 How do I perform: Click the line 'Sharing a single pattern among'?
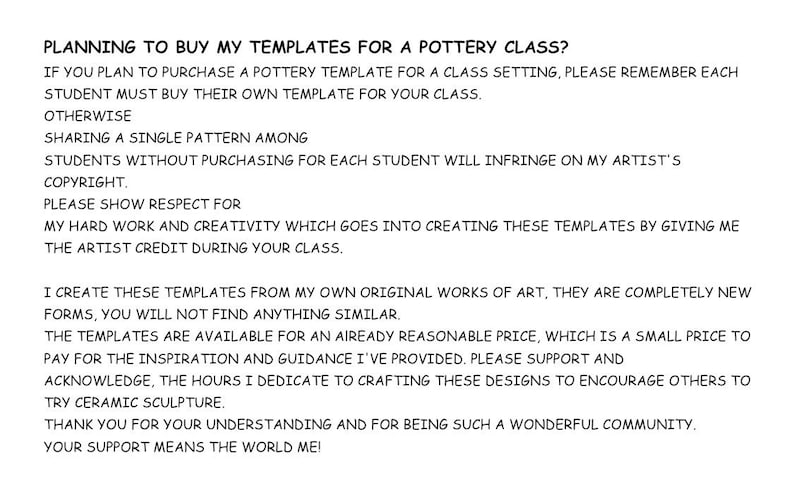pyautogui.click(x=176, y=138)
